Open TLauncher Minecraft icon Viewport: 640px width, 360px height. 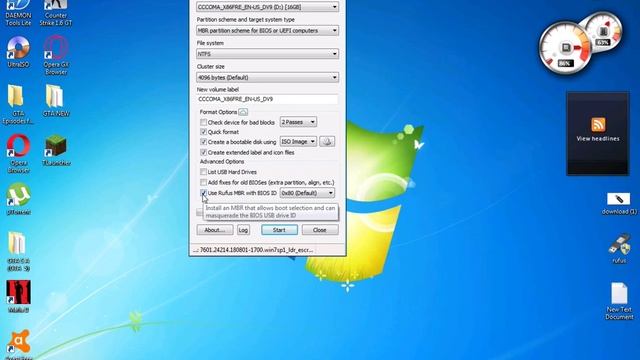[x=56, y=150]
